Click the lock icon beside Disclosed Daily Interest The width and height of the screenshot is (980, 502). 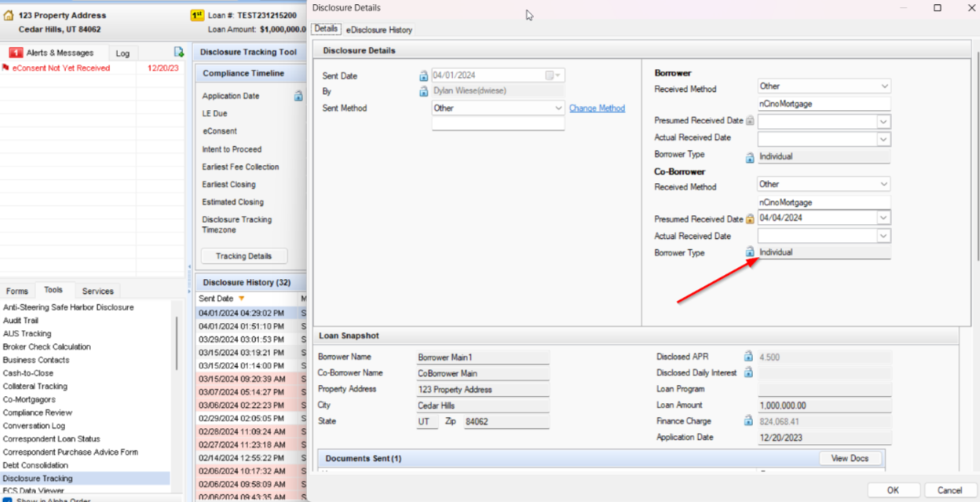[x=748, y=372]
